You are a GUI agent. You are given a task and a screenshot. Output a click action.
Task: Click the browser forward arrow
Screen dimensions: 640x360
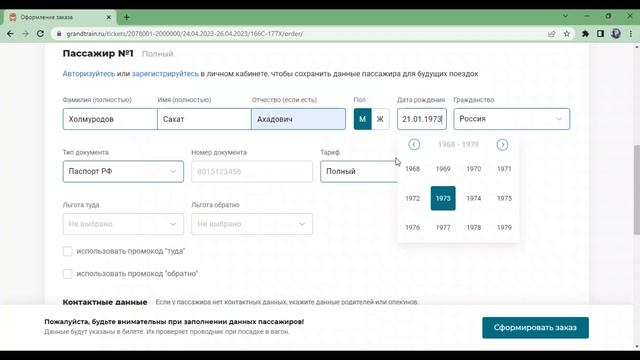pyautogui.click(x=25, y=34)
